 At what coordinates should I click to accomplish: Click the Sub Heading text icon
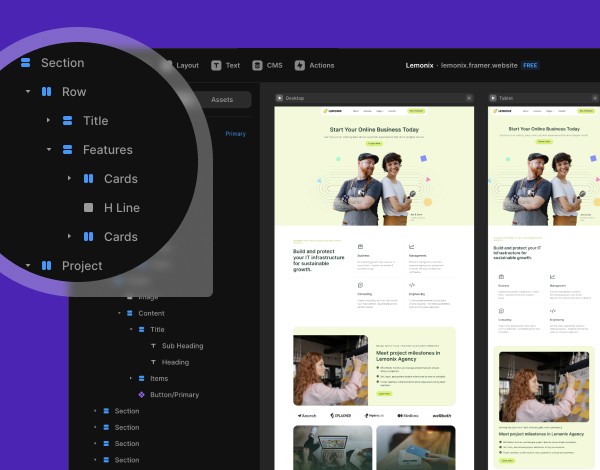(x=153, y=346)
